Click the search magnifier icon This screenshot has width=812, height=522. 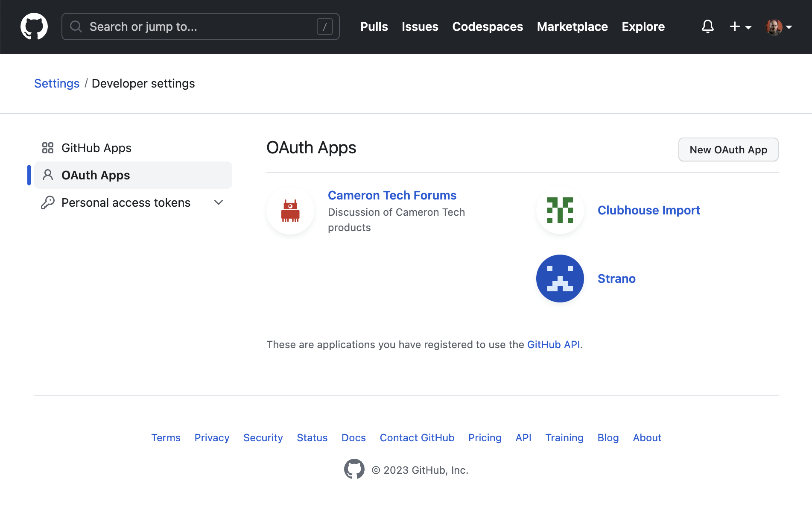tap(76, 26)
